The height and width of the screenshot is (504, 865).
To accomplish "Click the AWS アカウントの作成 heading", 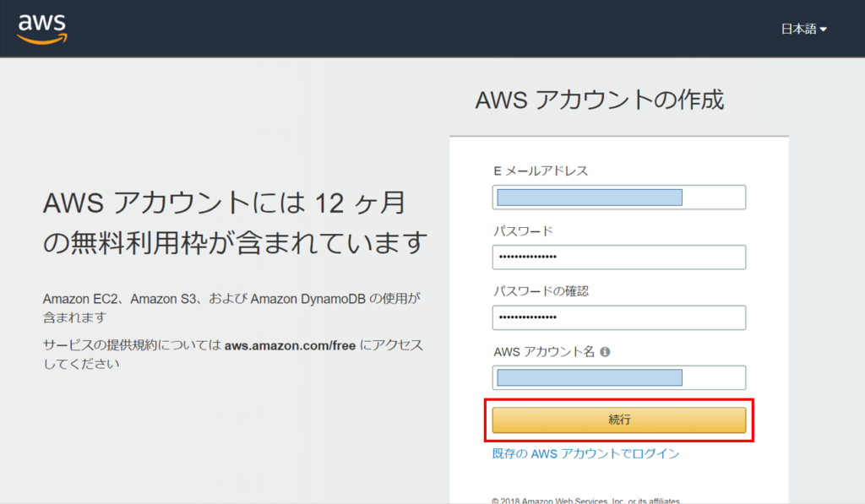I will [600, 100].
